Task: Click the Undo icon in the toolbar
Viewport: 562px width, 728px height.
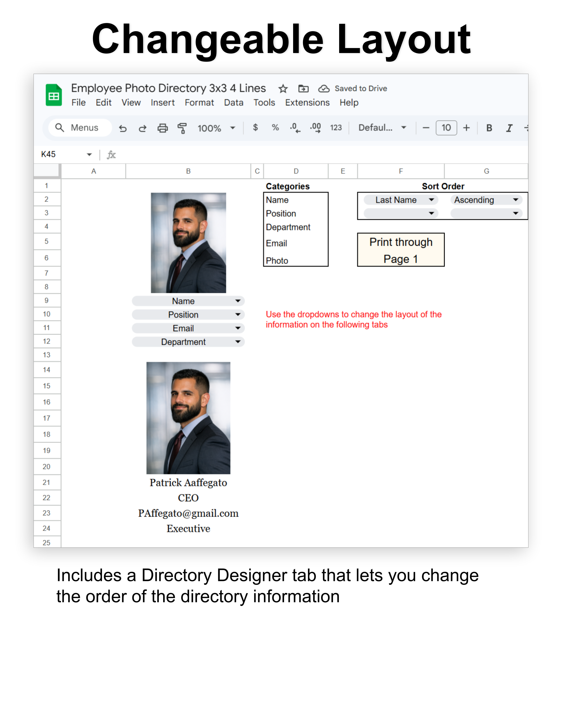Action: pos(123,128)
